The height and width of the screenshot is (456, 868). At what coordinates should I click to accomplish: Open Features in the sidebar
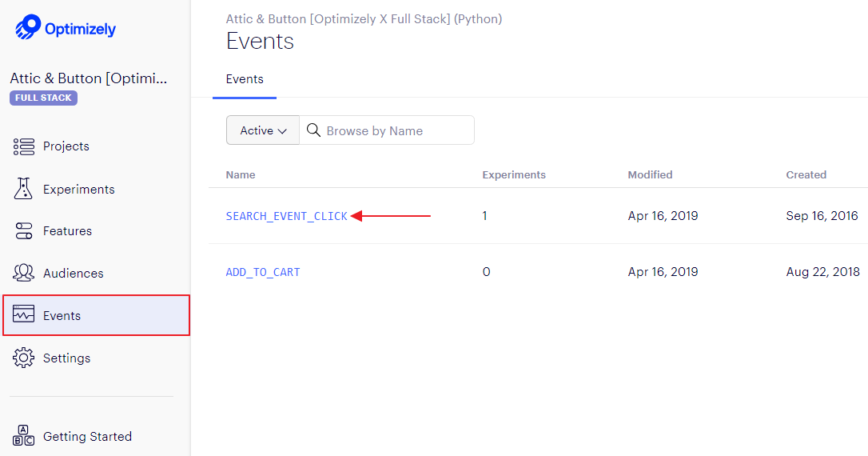[x=67, y=231]
